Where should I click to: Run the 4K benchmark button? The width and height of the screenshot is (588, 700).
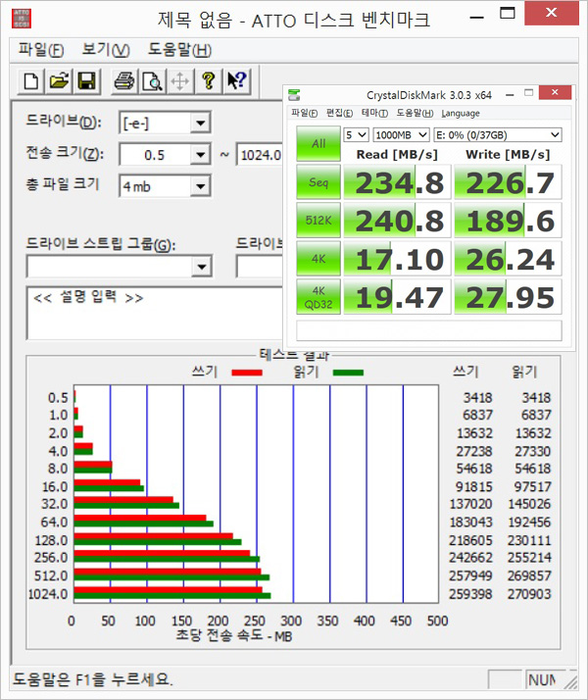click(318, 259)
